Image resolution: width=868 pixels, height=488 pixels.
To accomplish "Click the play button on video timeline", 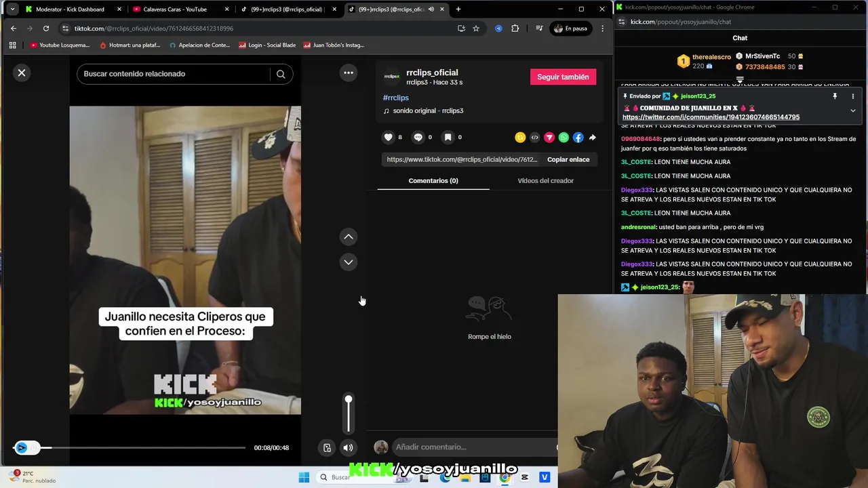I will point(22,447).
